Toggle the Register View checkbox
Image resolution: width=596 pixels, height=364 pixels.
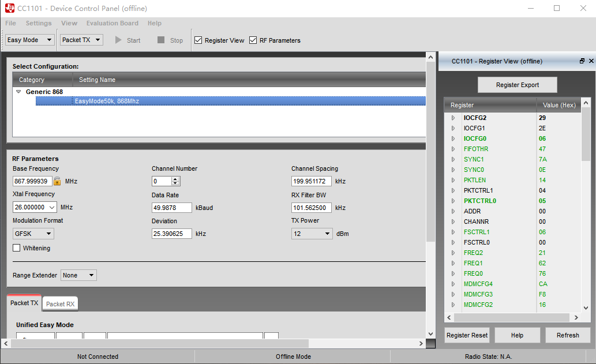(198, 40)
